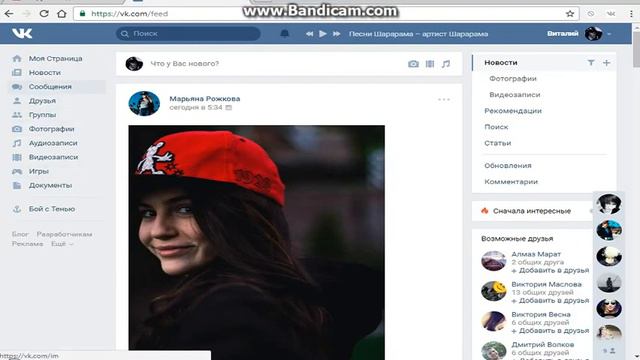
Task: Open Алмаз Марат suggested friend
Action: click(x=536, y=254)
